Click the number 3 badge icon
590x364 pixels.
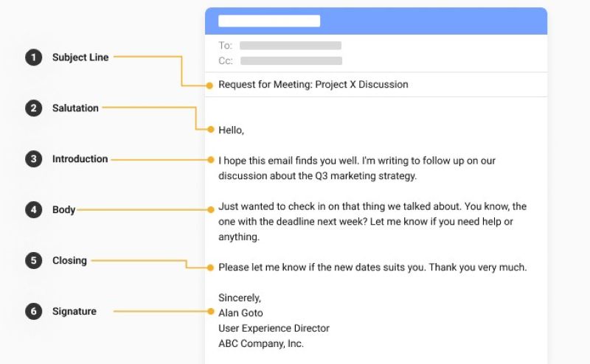(33, 159)
